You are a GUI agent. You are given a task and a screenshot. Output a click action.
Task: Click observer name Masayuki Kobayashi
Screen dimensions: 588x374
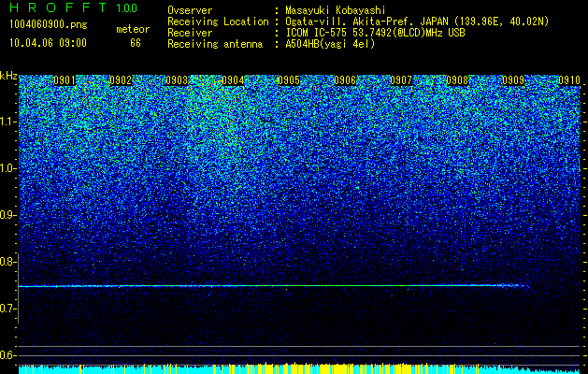coord(336,10)
